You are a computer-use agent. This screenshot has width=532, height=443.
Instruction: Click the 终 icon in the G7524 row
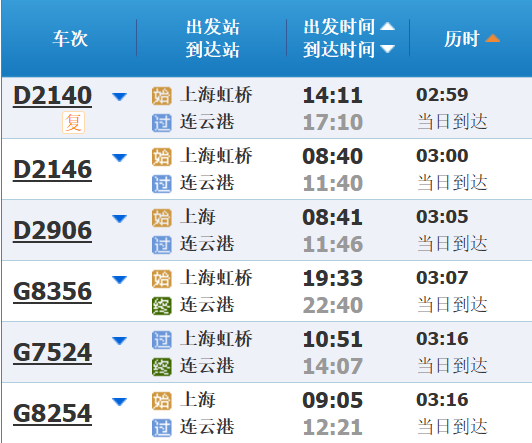(162, 367)
